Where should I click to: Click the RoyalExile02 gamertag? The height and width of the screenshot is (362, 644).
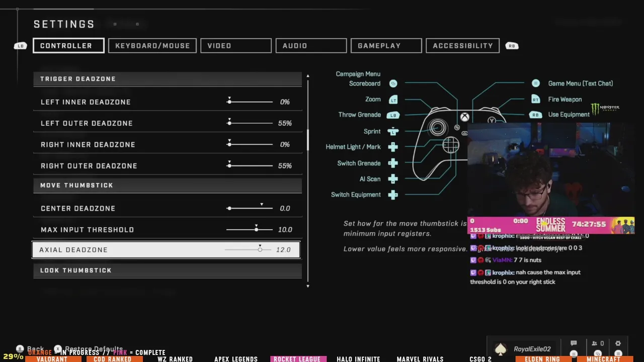pyautogui.click(x=532, y=349)
